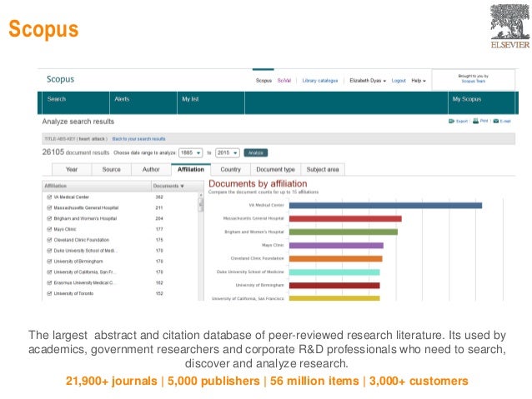
Task: Open the Help dropdown menu
Action: coord(419,81)
